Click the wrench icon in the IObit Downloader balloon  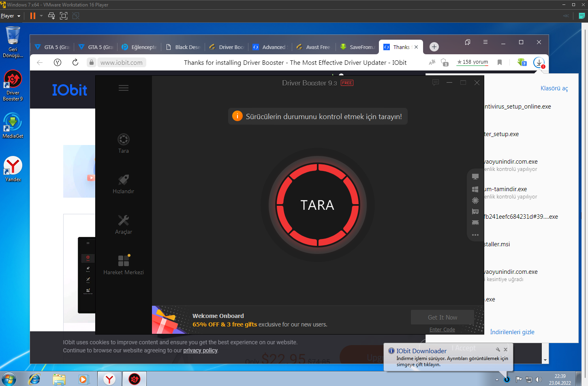pyautogui.click(x=498, y=350)
